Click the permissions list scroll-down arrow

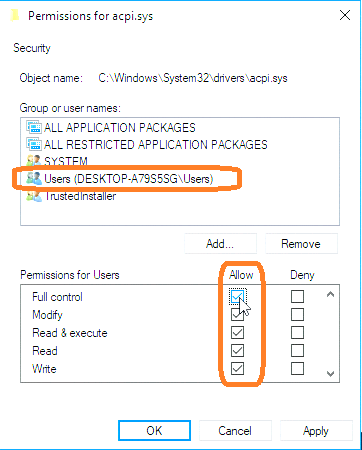330,374
